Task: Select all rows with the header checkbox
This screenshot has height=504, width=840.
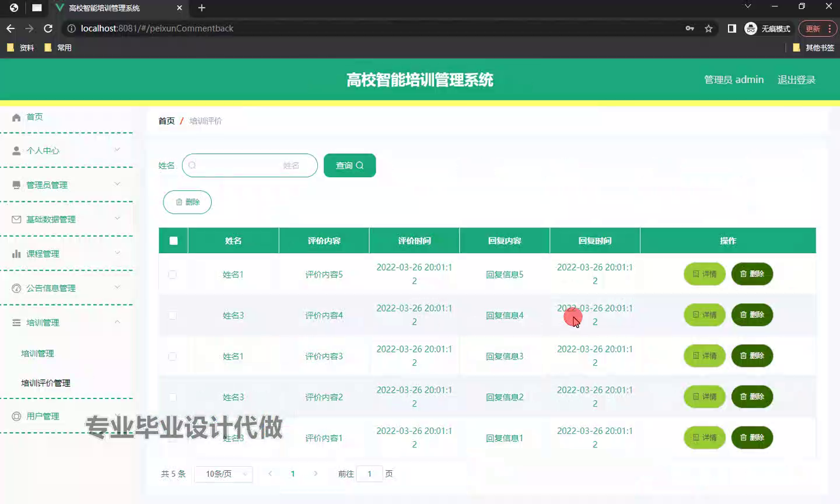Action: pos(173,240)
